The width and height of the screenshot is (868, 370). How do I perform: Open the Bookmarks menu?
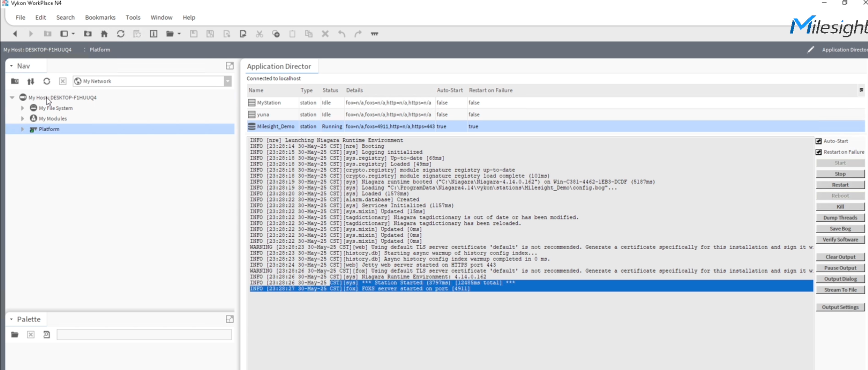tap(100, 17)
